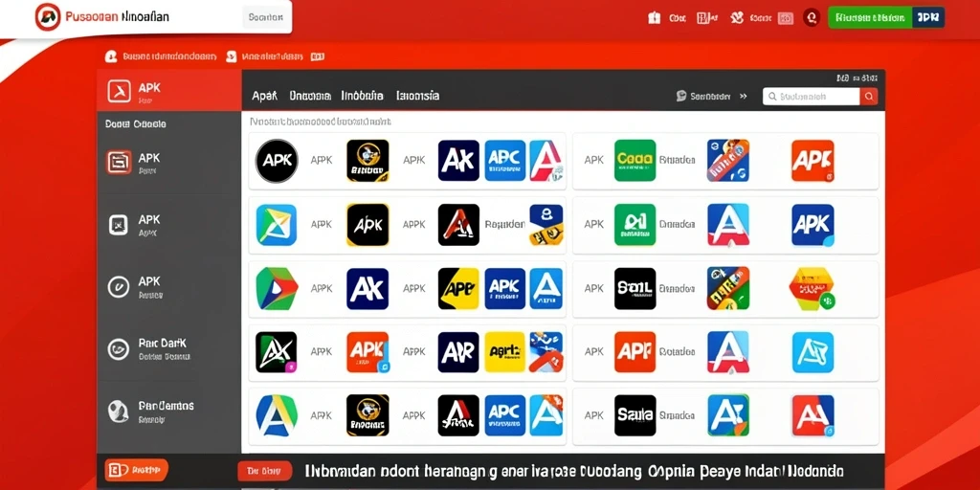Click the green button in top bar
Screen dimensions: 980x490
(x=870, y=17)
